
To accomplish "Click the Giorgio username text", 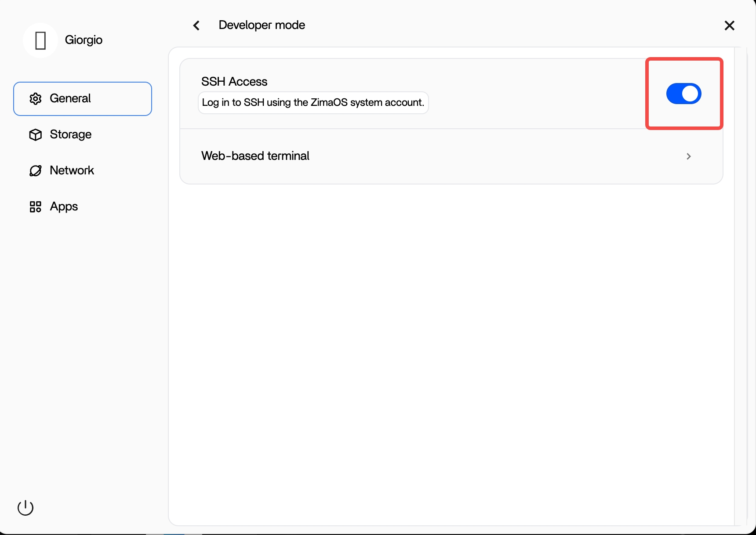I will click(x=84, y=40).
